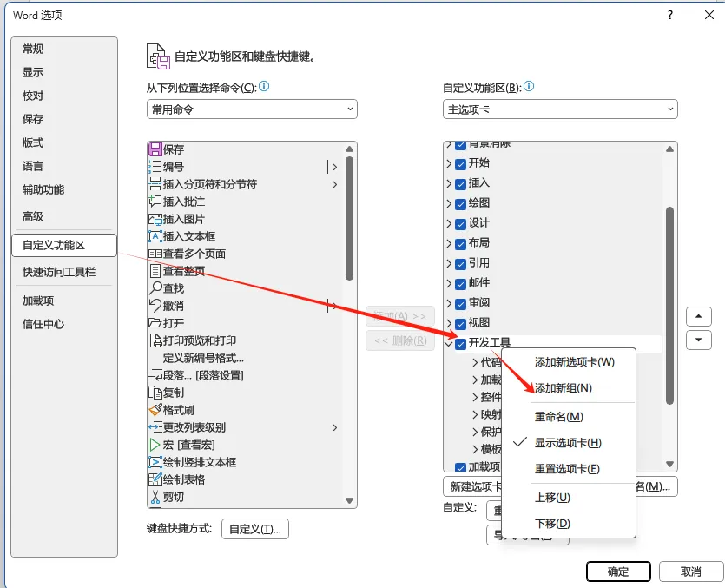This screenshot has height=588, width=725.
Task: Click the format painter brush icon beside 格式刷
Action: click(155, 410)
